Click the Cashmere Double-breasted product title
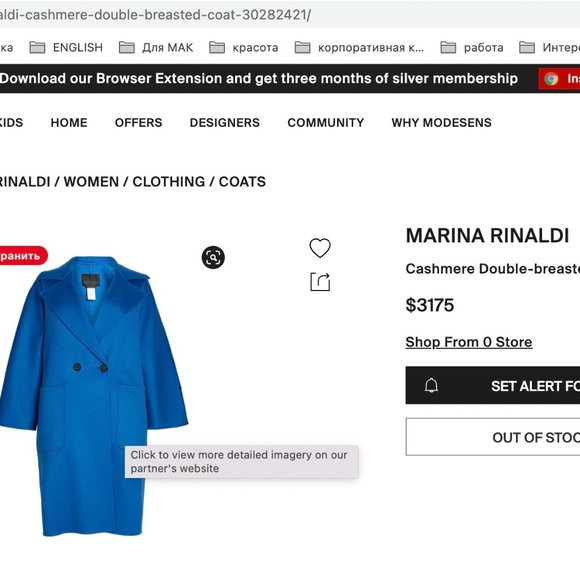Image resolution: width=580 pixels, height=580 pixels. (x=493, y=269)
